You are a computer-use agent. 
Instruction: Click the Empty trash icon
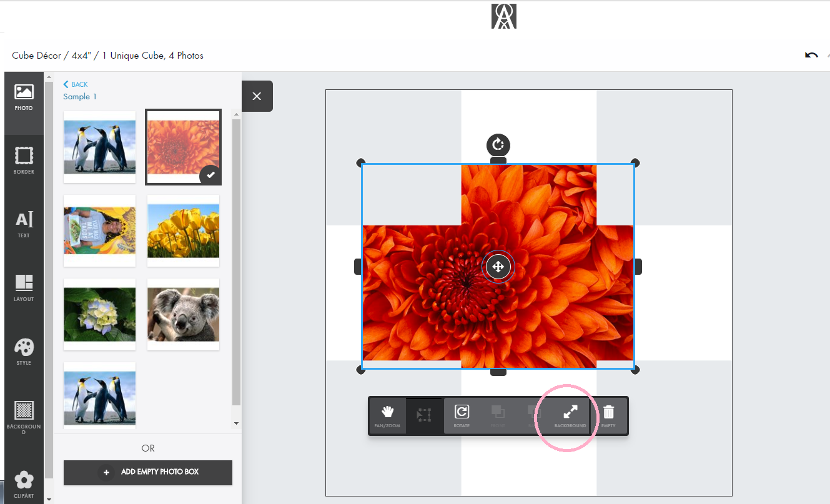(608, 416)
